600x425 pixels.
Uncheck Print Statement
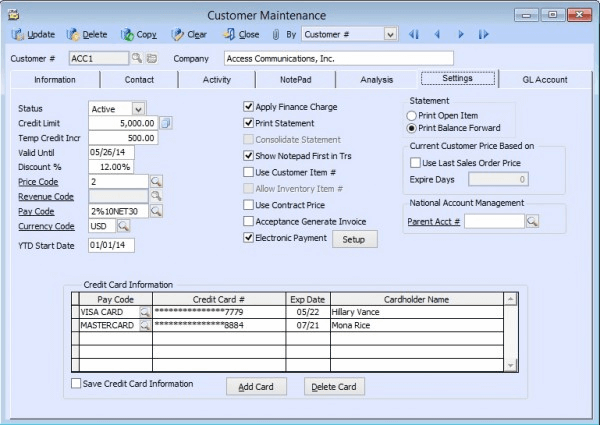248,123
